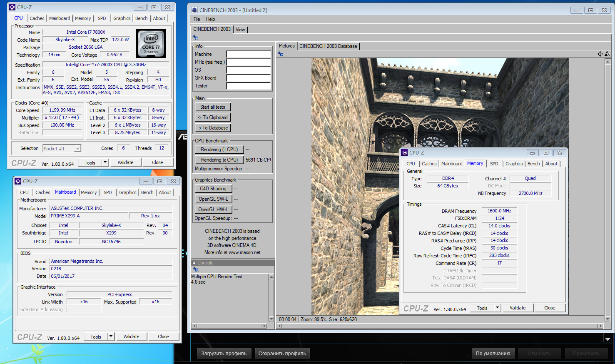Screen dimensions: 615x364
Task: Click the CPU-Z icon in the CPU window title bar
Action: pos(12,7)
